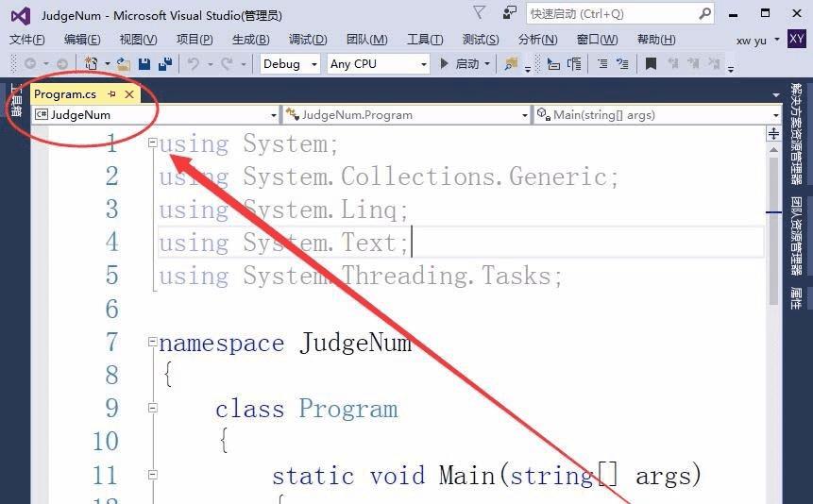
Task: Open the 工具箱 toolbox side tab
Action: [16, 99]
